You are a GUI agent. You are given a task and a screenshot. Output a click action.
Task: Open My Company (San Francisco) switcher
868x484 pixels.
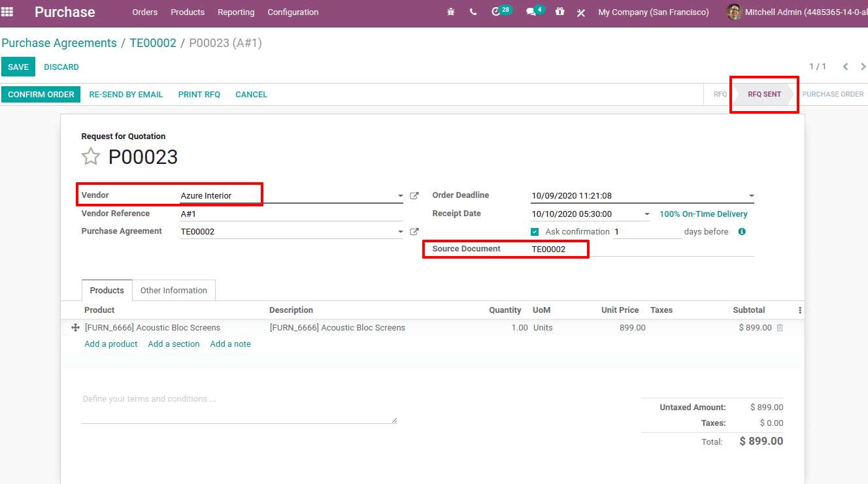tap(653, 12)
